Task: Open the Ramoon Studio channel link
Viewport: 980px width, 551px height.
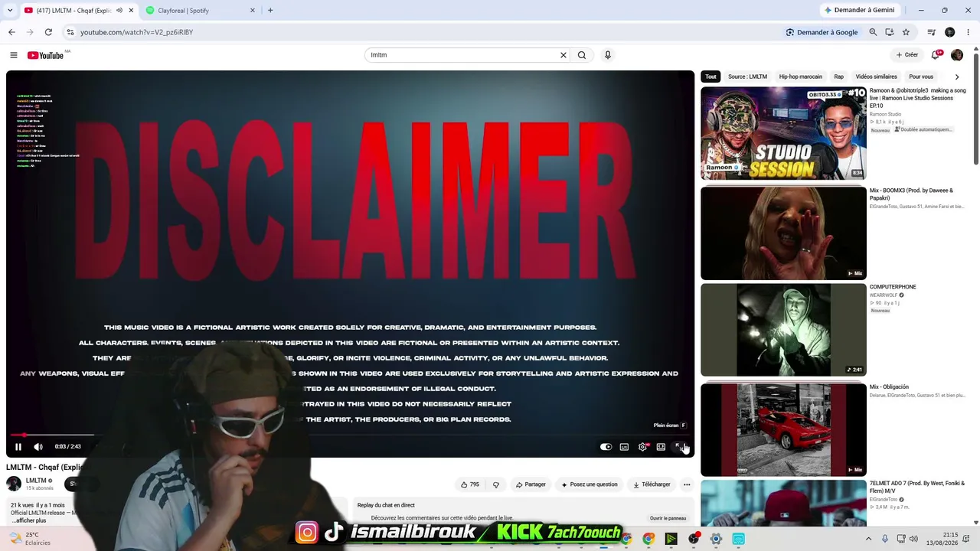Action: point(887,114)
